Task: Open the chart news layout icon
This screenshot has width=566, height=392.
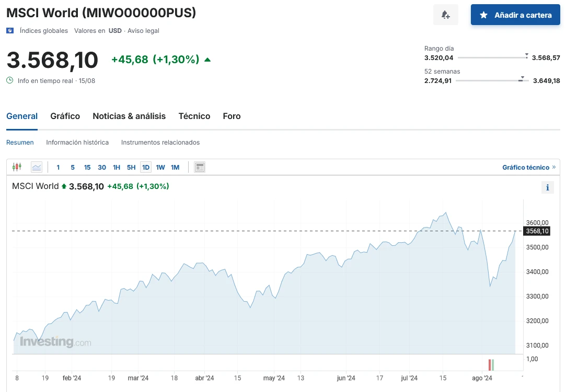Action: pyautogui.click(x=199, y=167)
